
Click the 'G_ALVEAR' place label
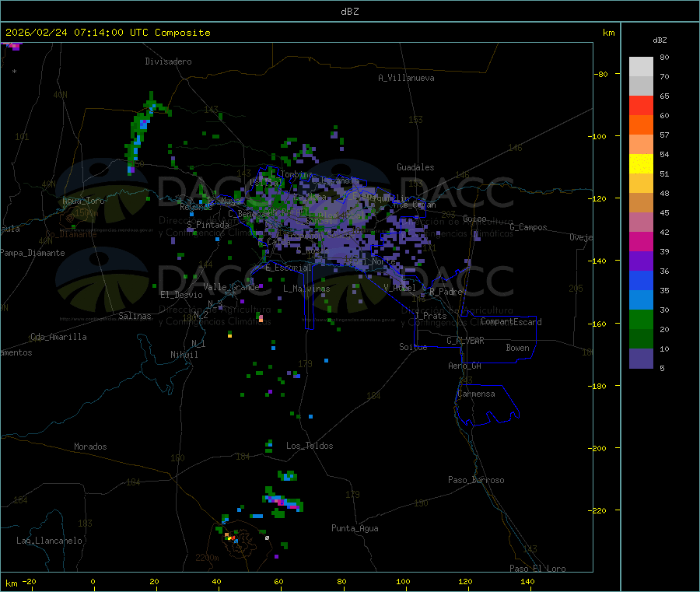[465, 341]
